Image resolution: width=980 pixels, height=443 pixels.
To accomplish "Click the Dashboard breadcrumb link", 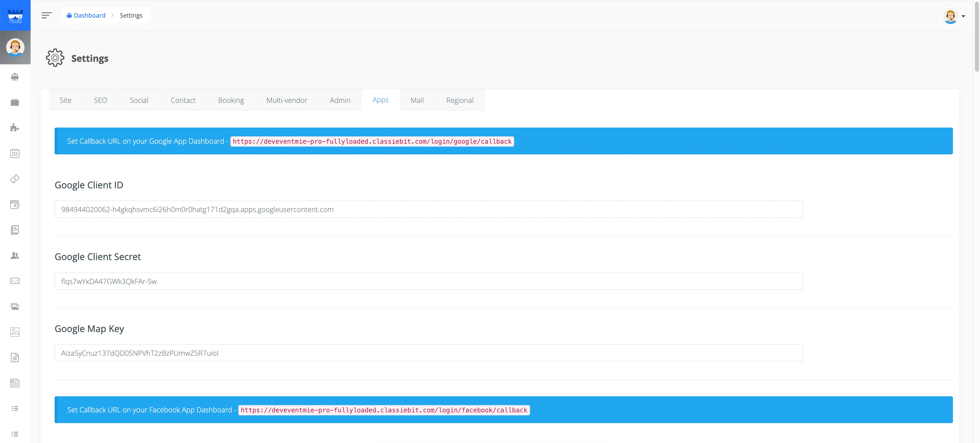I will (89, 15).
